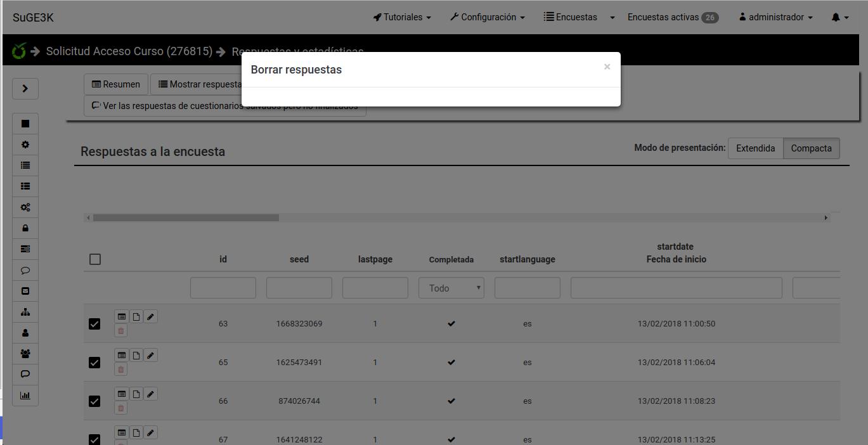This screenshot has width=868, height=445.
Task: Click the horizontal scrollbar above the table
Action: click(186, 218)
